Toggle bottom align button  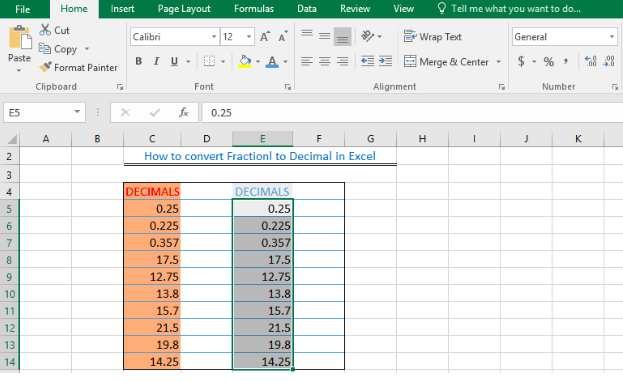pos(342,37)
